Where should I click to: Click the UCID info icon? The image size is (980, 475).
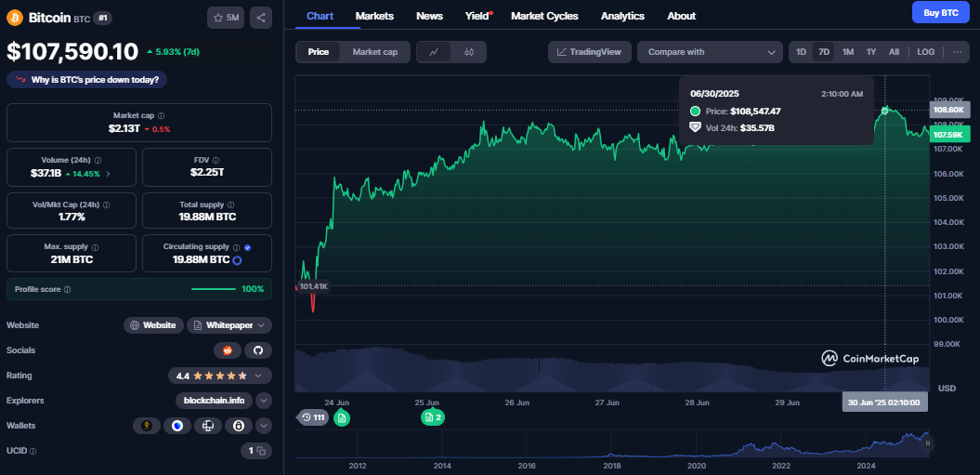[33, 451]
